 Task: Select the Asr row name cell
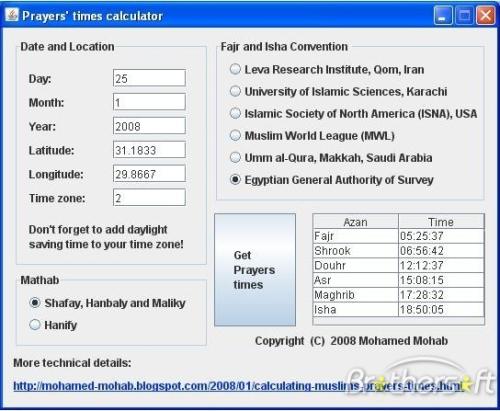click(x=356, y=280)
